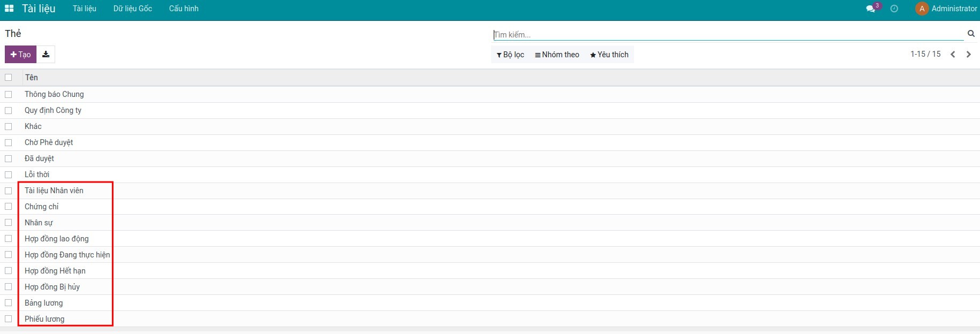This screenshot has width=980, height=334.
Task: Open the apps grid home menu icon
Action: coord(9,9)
